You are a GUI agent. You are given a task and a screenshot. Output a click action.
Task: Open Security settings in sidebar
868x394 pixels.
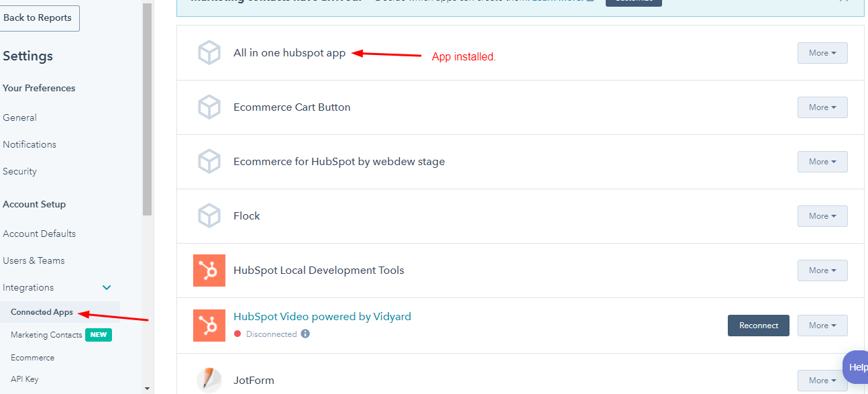click(x=19, y=171)
